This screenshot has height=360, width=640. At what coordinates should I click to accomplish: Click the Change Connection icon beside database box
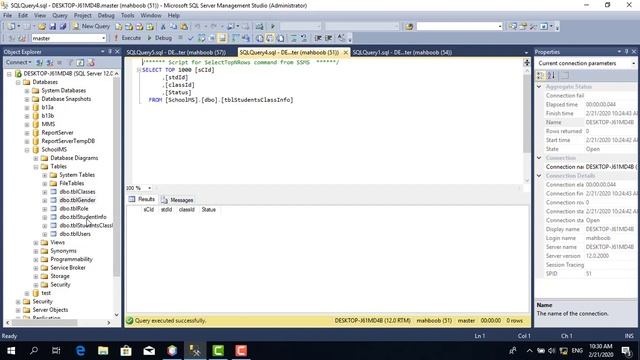[x=22, y=38]
